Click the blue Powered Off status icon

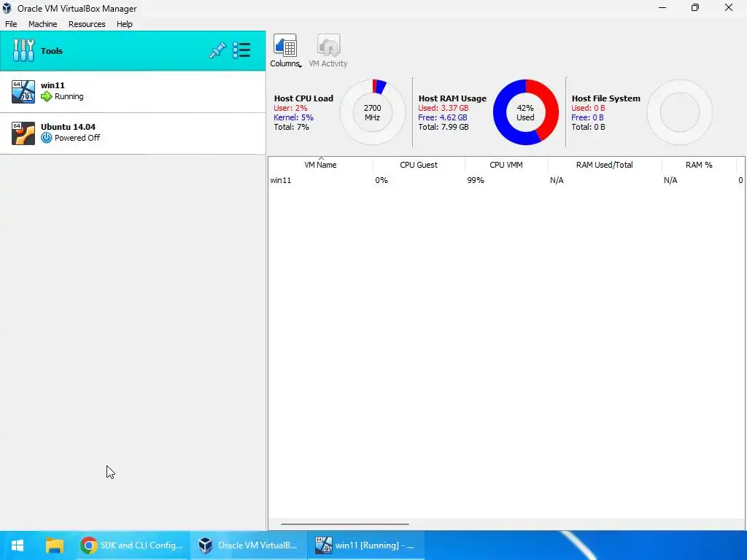[x=46, y=138]
